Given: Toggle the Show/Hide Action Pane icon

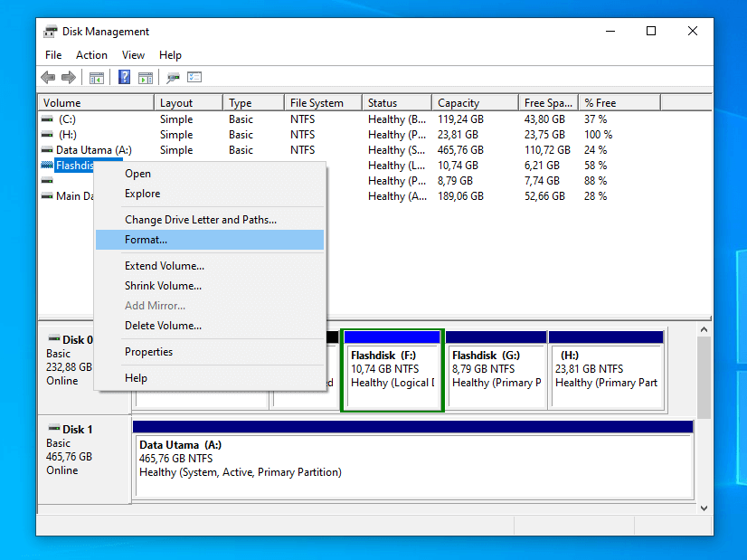Looking at the screenshot, I should 146,77.
